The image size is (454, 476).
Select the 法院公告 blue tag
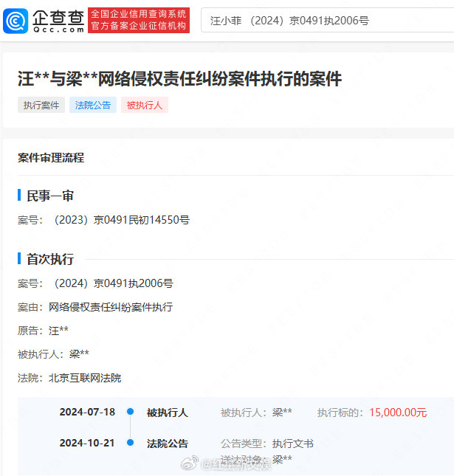[x=93, y=105]
